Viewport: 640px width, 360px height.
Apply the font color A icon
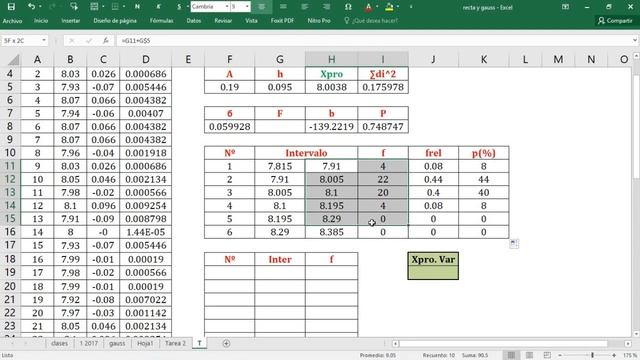[368, 7]
